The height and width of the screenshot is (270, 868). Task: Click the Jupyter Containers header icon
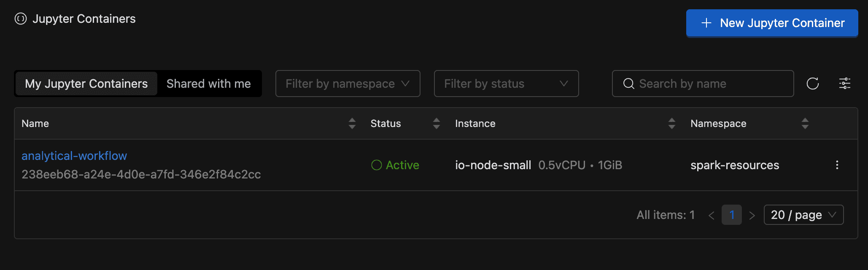pos(20,19)
